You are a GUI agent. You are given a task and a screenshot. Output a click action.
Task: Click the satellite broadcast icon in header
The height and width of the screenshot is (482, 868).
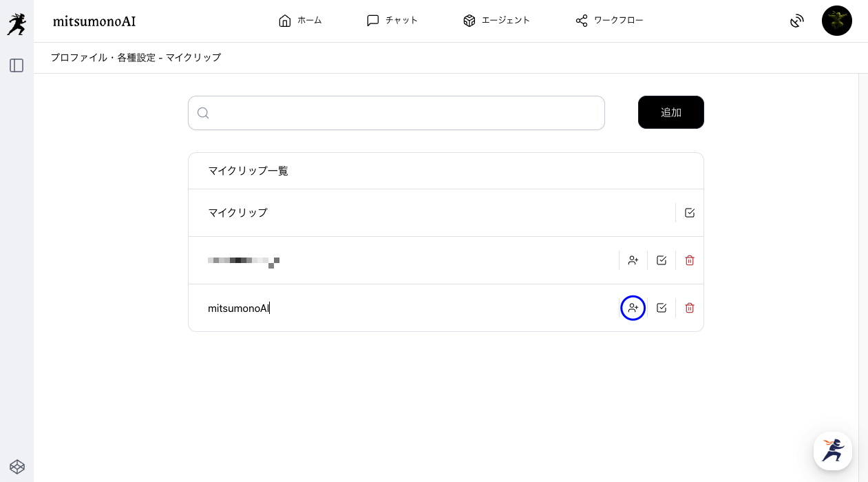[797, 21]
